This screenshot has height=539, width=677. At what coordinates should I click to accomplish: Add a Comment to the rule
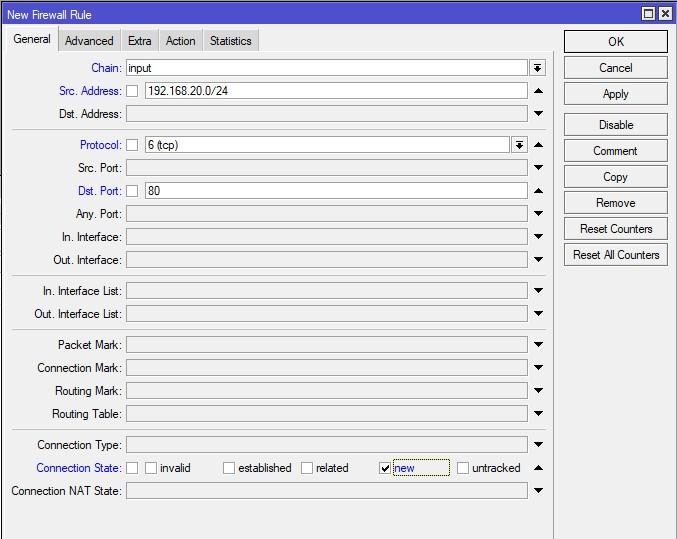(x=616, y=151)
